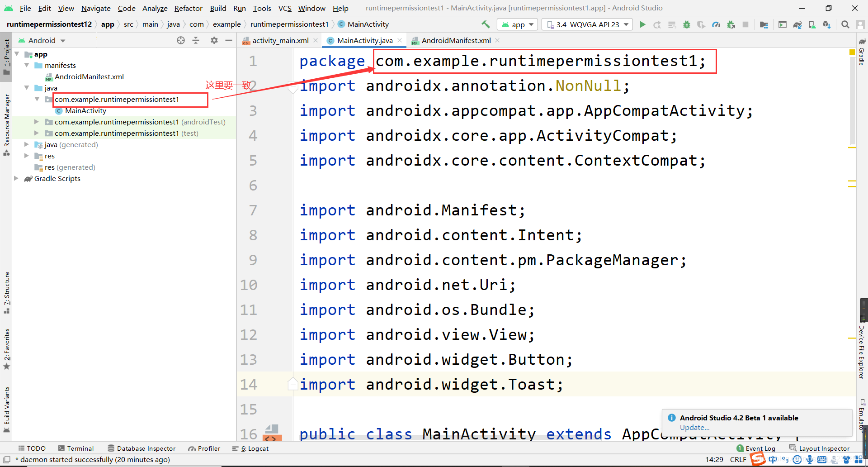This screenshot has width=868, height=467.
Task: Click the microphone icon in system tray
Action: tap(810, 460)
